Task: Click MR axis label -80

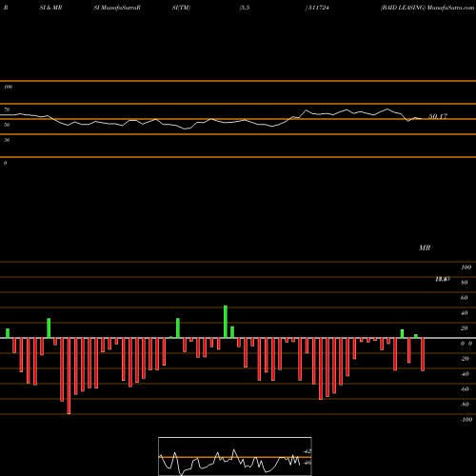Action: [x=465, y=405]
